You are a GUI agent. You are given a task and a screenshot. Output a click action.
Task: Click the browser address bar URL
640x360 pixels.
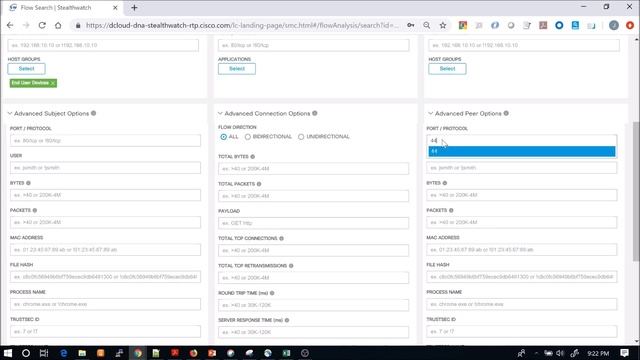tap(242, 25)
